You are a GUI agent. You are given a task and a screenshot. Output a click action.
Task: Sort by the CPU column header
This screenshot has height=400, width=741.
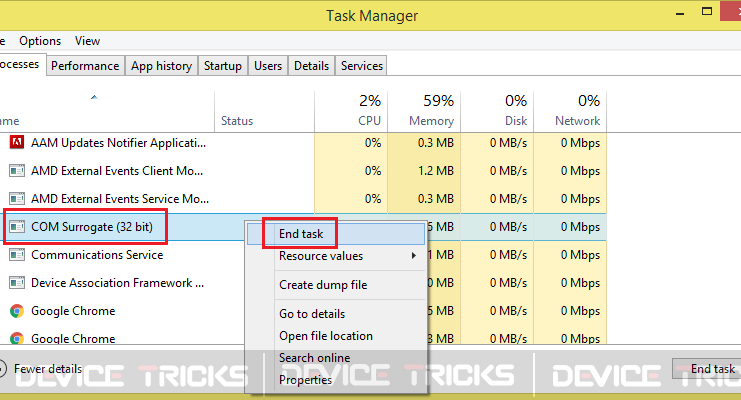pos(351,112)
